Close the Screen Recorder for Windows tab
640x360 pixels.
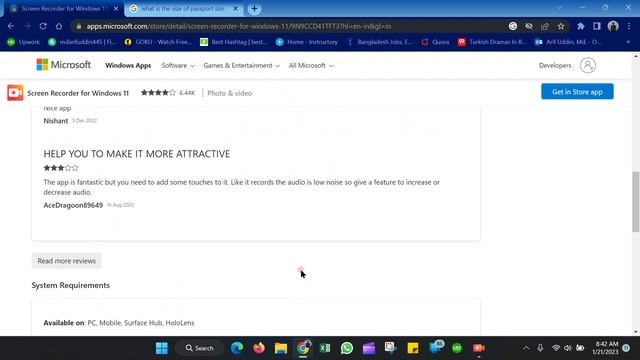coord(116,9)
